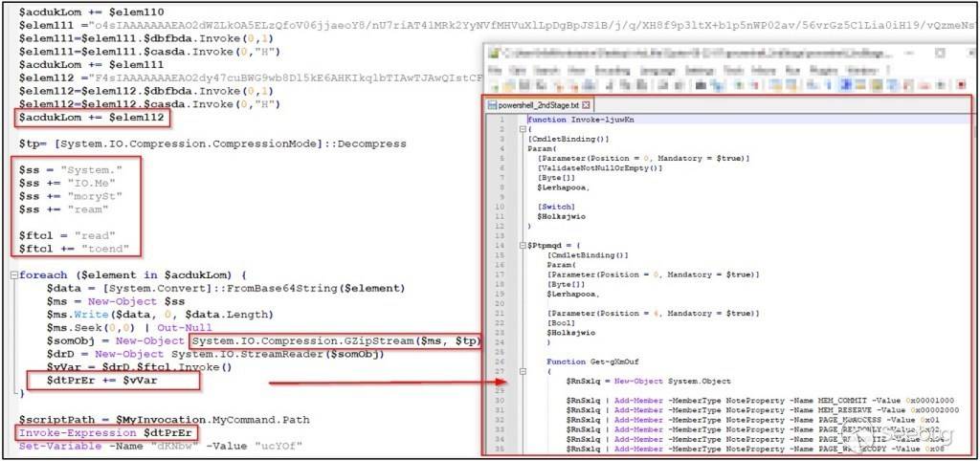Open the View menu in Notepad++
This screenshot has height=461, width=980.
(x=577, y=71)
